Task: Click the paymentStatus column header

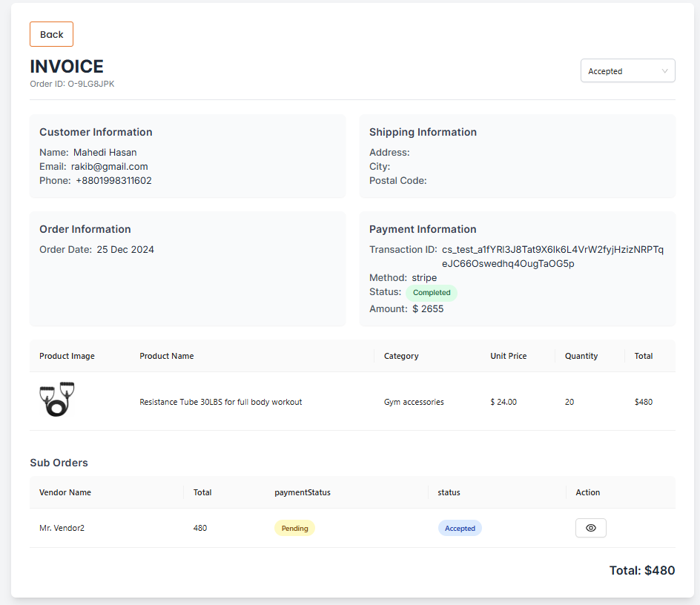Action: click(x=303, y=492)
